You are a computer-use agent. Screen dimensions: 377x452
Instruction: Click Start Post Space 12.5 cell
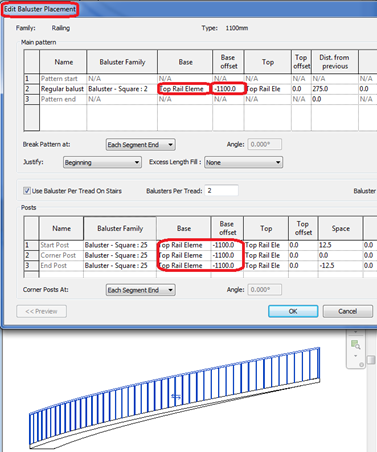point(340,245)
